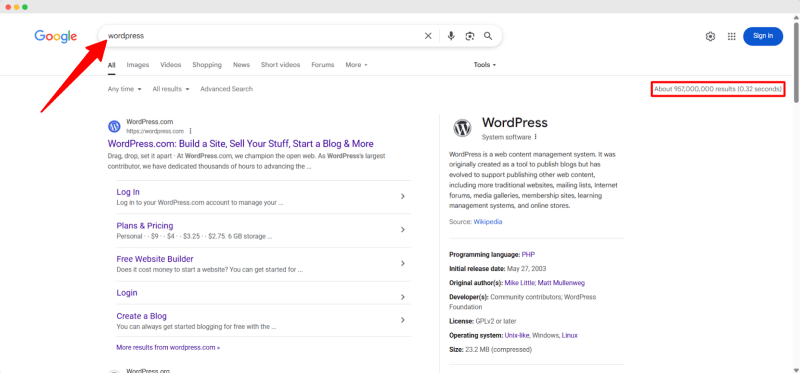800x373 pixels.
Task: Open the Plans & Pricing sitelink
Action: click(145, 226)
